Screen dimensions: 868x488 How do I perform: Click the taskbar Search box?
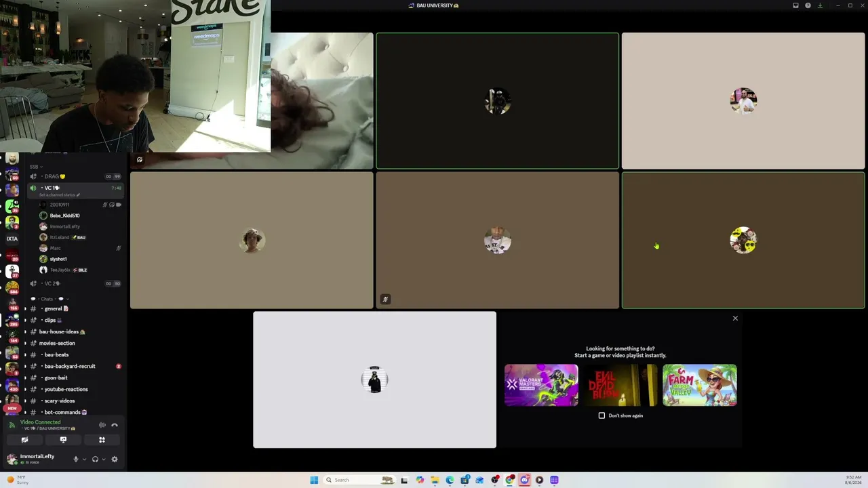(360, 480)
